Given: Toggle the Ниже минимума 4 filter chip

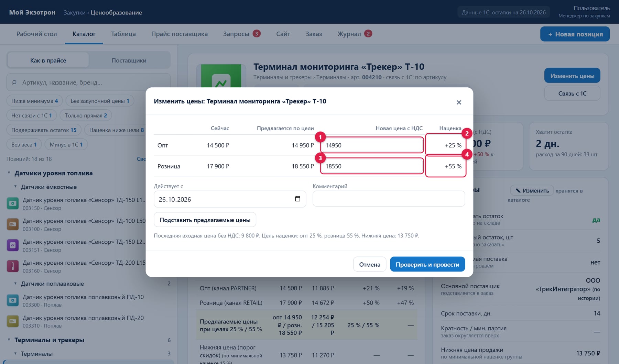Looking at the screenshot, I should 34,101.
